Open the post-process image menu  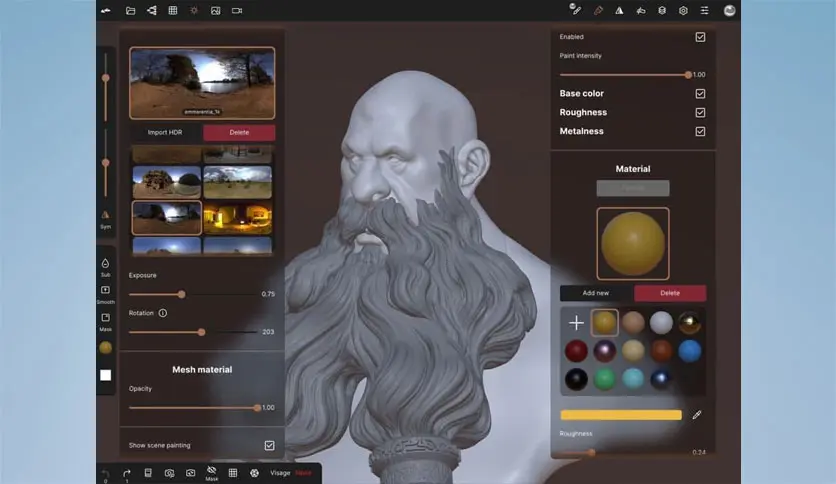pos(215,11)
